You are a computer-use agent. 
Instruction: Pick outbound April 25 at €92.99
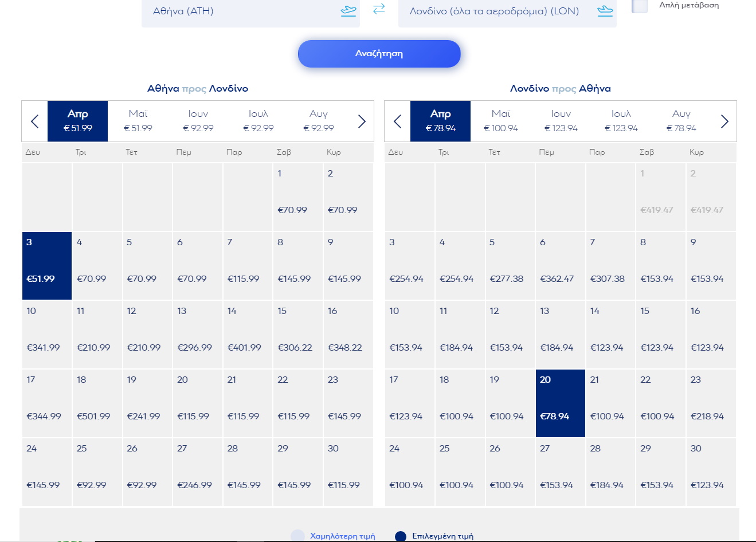[x=97, y=472]
